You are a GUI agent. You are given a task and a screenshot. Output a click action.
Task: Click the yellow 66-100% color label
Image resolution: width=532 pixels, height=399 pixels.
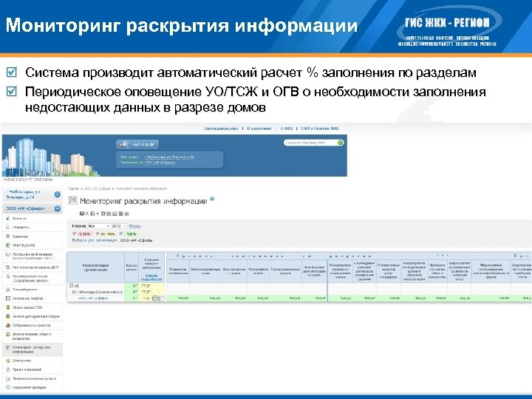108,234
